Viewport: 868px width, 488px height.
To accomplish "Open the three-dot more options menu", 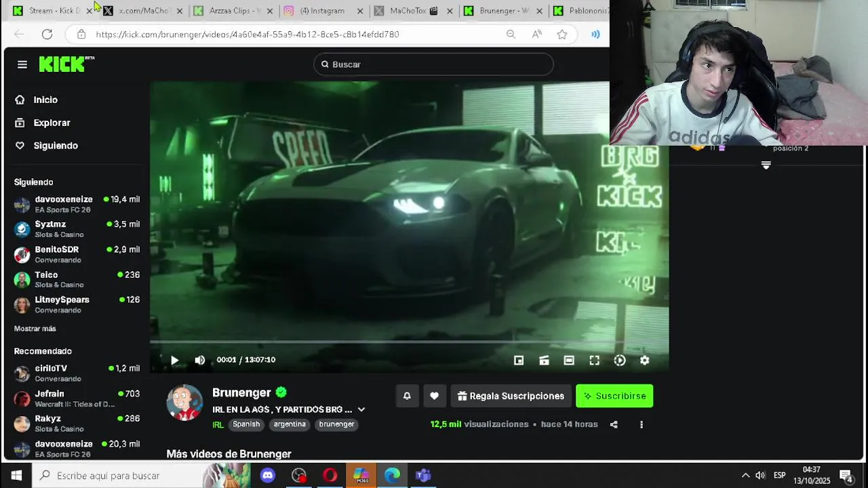I will click(x=641, y=424).
